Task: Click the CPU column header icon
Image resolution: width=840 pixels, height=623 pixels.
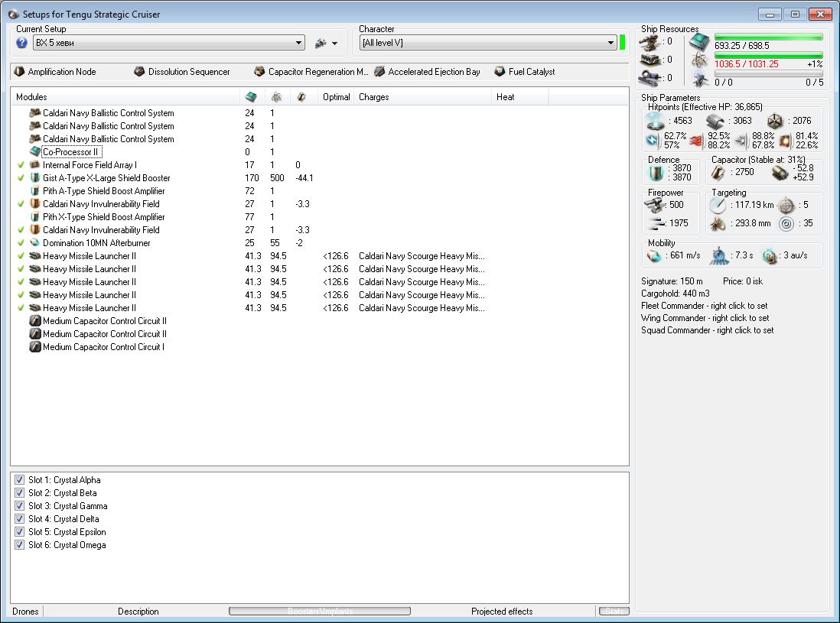Action: click(251, 97)
